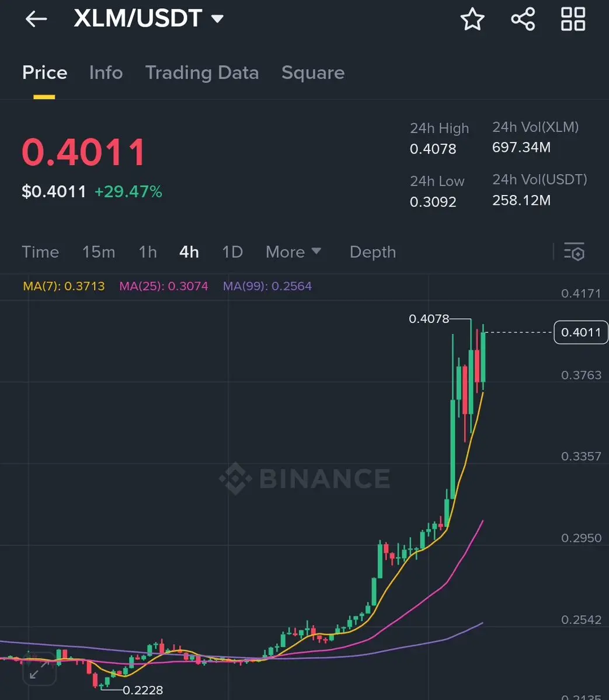The height and width of the screenshot is (700, 609).
Task: Tap the 24h Vol(USDT) value 258.12M
Action: coord(521,200)
